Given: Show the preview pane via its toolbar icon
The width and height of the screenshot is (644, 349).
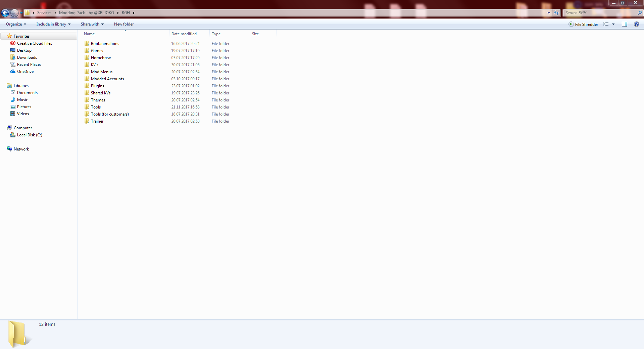Looking at the screenshot, I should tap(625, 24).
